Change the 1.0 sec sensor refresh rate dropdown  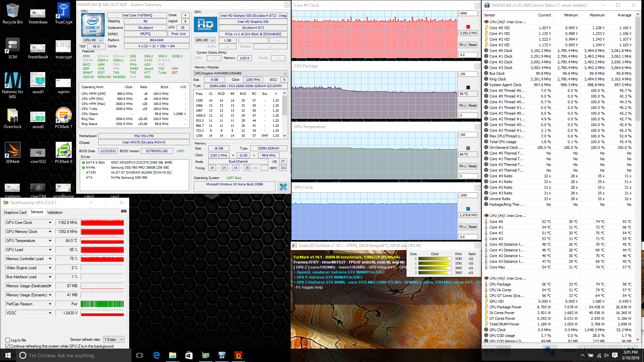[114, 340]
